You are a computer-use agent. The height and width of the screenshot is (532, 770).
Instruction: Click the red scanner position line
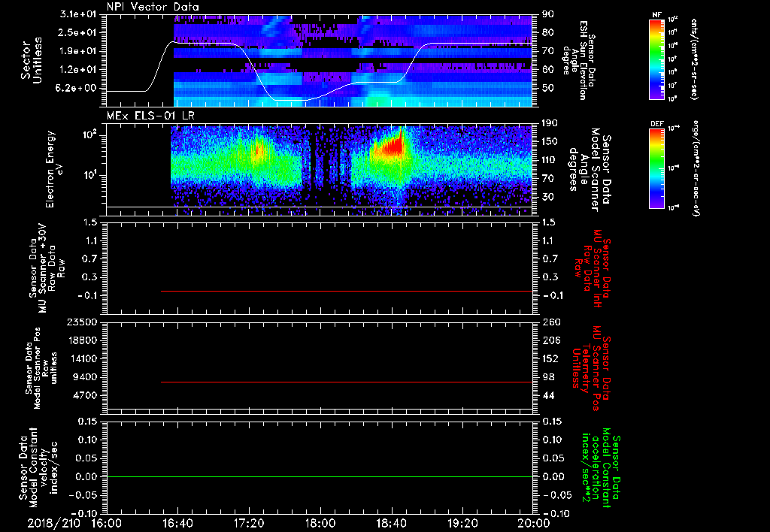pyautogui.click(x=347, y=382)
